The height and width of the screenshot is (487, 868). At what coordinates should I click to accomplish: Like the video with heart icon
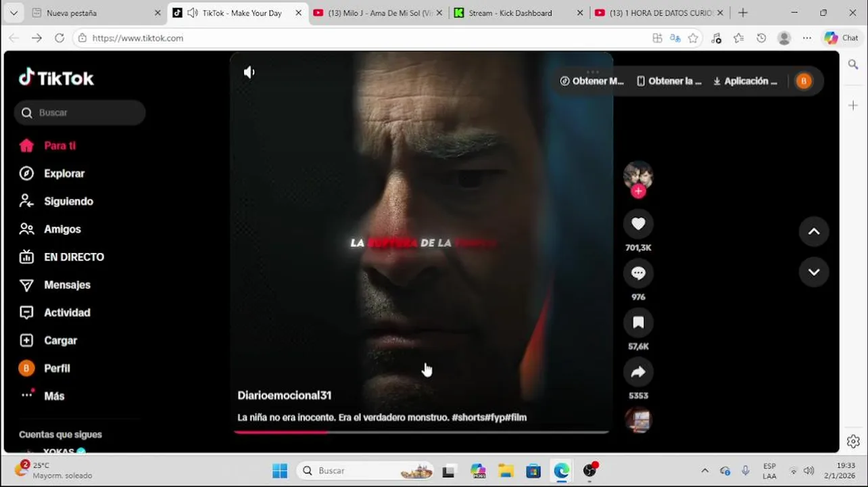[x=638, y=223]
